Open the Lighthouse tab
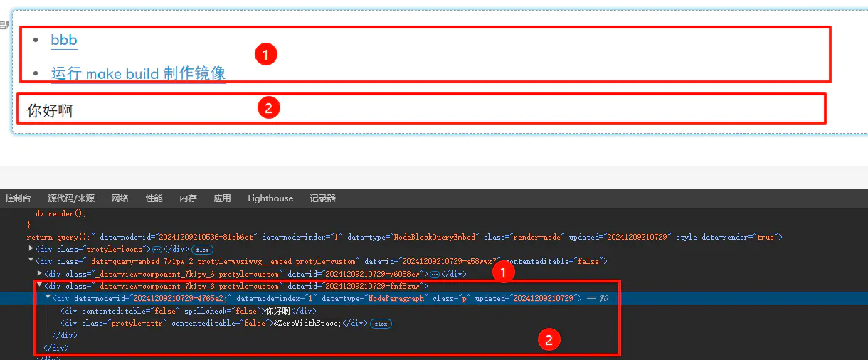868x360 pixels. coord(270,198)
